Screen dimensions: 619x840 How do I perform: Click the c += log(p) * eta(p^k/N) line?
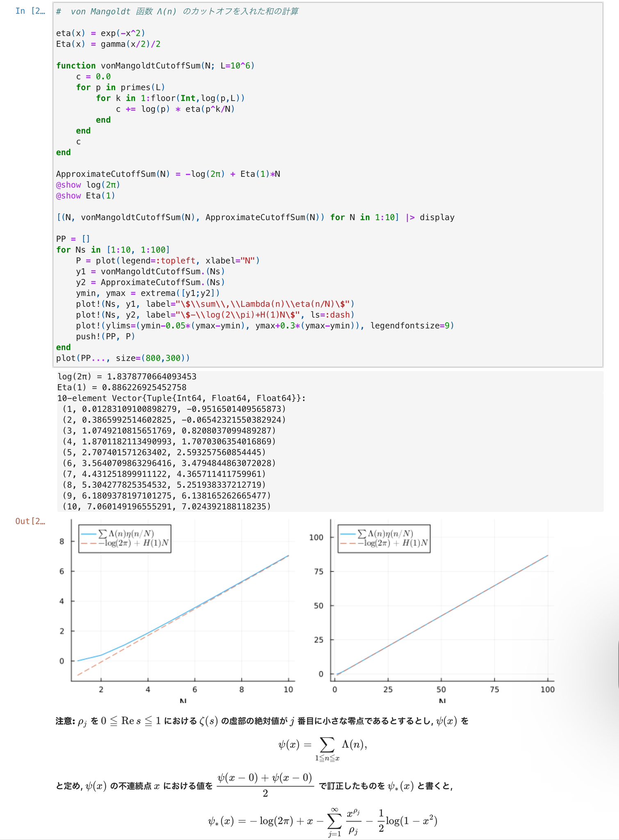point(175,109)
